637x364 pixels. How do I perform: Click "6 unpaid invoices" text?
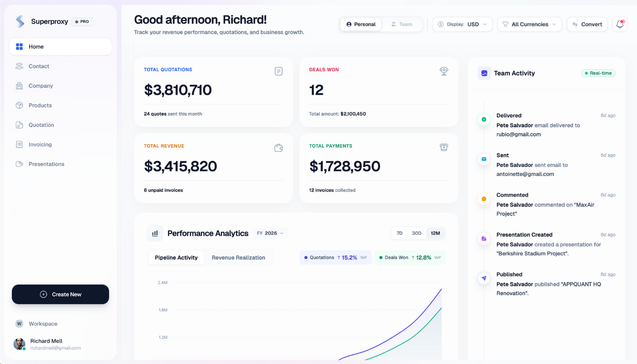coord(163,190)
